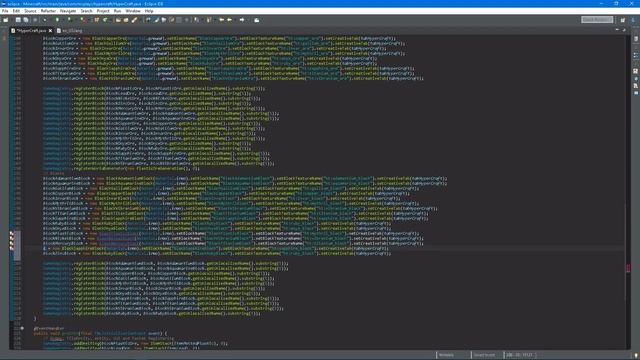Click the Open Task folder icon
This screenshot has height=360, width=640.
point(126,20)
